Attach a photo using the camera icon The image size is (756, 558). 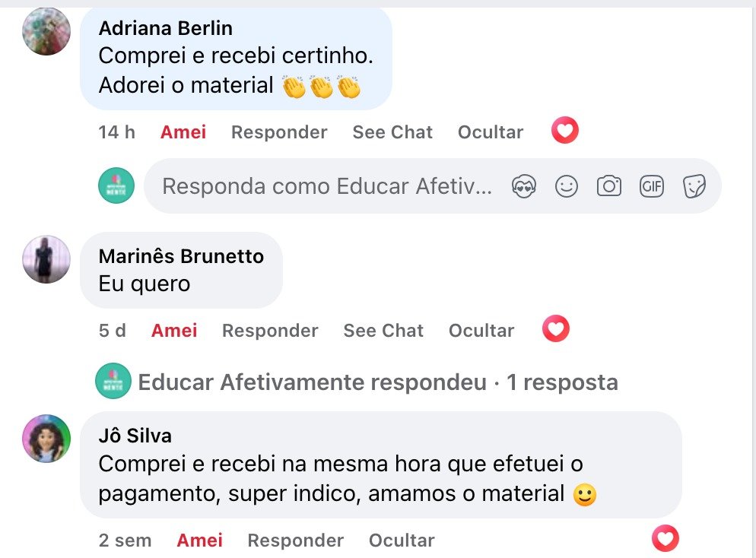pyautogui.click(x=609, y=186)
